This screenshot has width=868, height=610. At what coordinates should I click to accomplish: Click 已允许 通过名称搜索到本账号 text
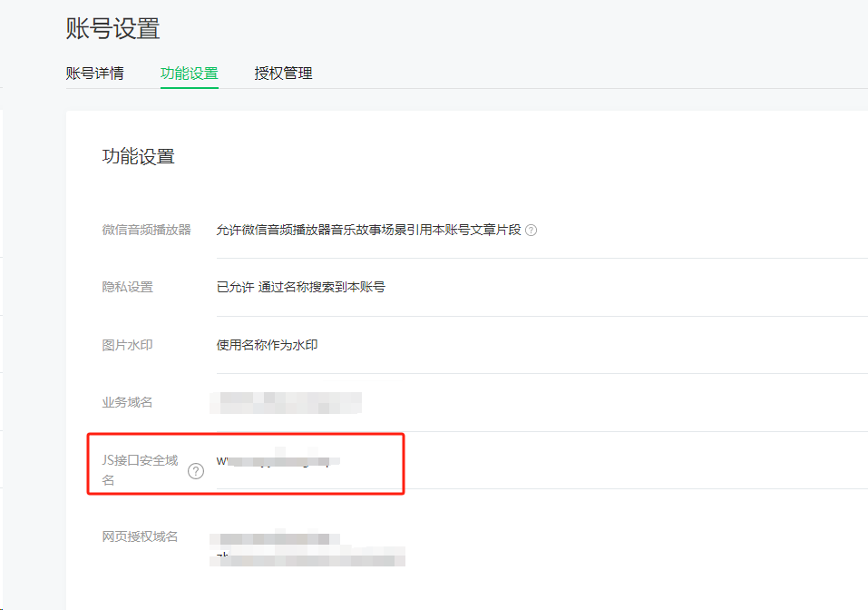300,287
